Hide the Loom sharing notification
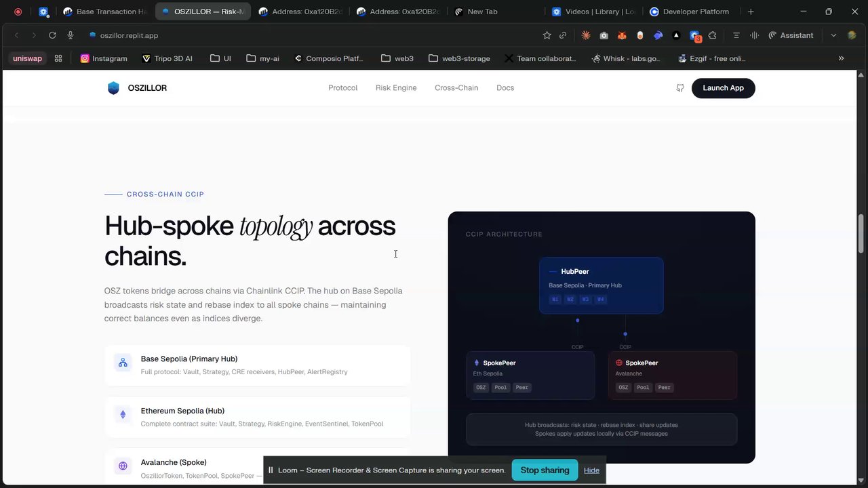Viewport: 868px width, 488px height. [x=591, y=470]
